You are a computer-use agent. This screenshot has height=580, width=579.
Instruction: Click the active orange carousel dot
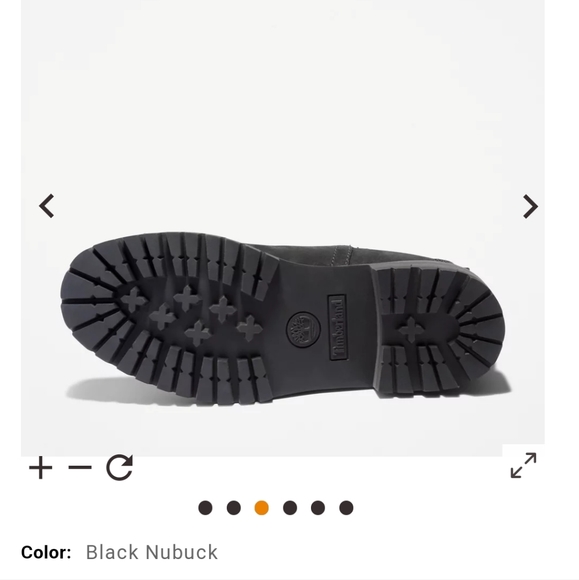[262, 508]
